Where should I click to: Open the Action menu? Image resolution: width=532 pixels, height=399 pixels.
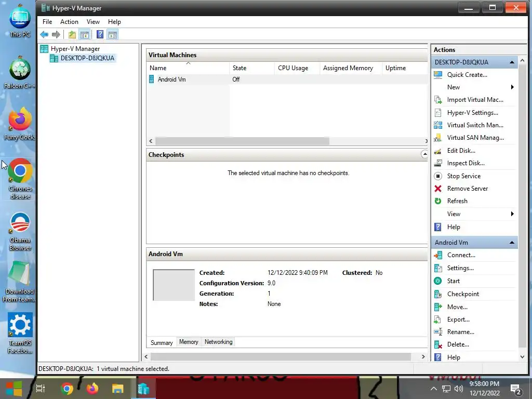[69, 22]
